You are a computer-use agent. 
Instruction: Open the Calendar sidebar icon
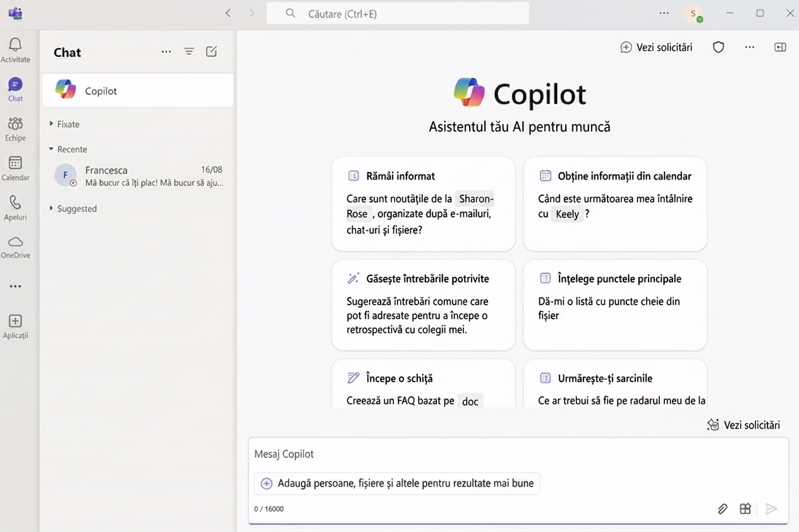point(15,168)
